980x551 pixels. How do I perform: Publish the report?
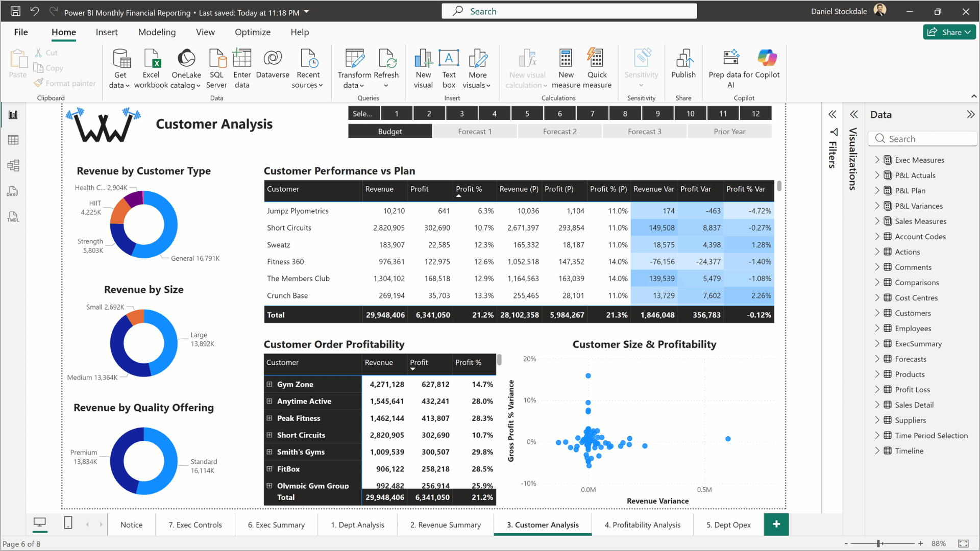pos(683,64)
